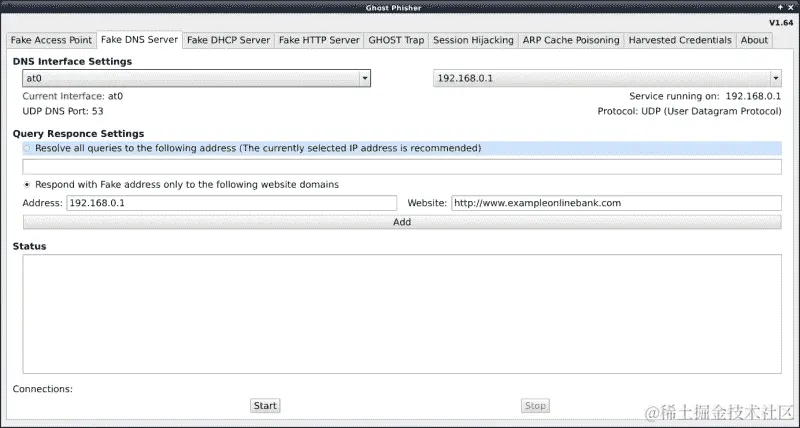This screenshot has height=428, width=800.
Task: Click the Start button
Action: (x=265, y=406)
